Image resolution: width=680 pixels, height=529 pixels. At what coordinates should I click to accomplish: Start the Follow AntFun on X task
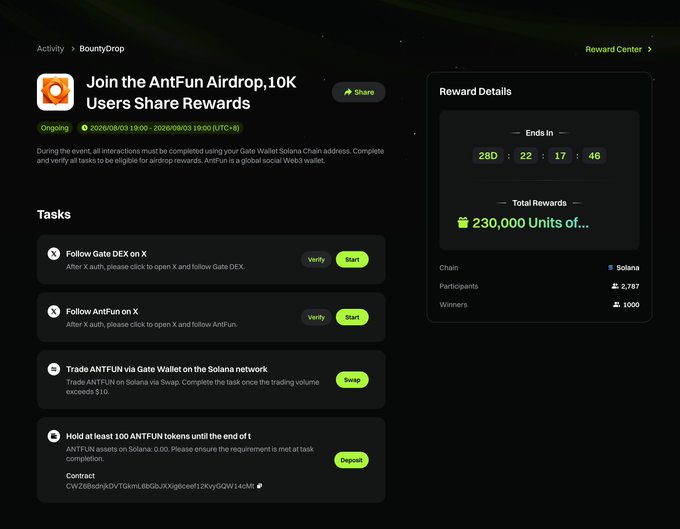352,317
